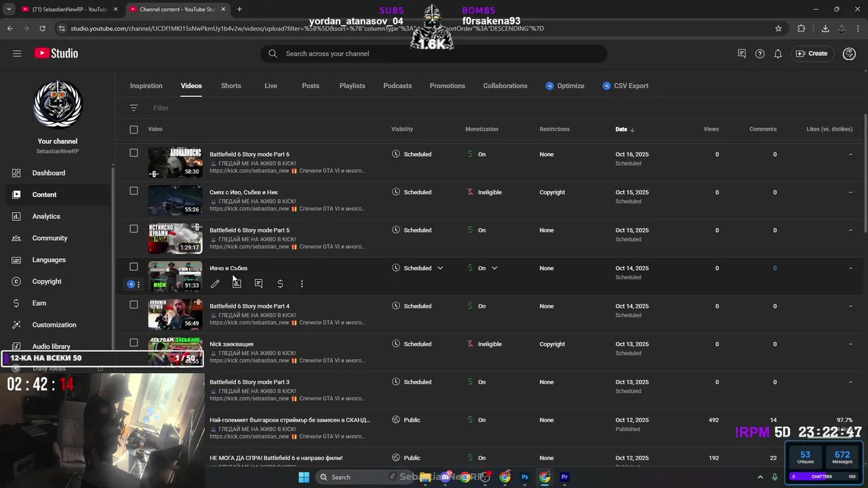
Task: Select checkbox for Nick заекващия video
Action: point(134,343)
